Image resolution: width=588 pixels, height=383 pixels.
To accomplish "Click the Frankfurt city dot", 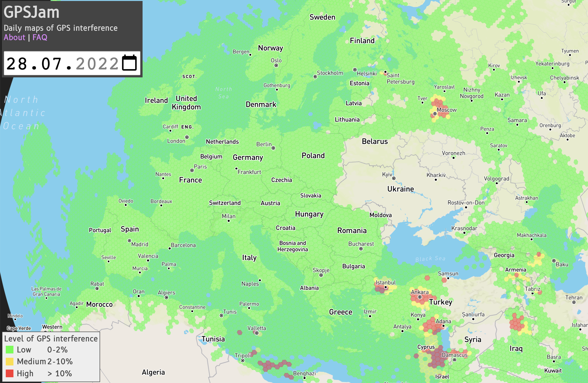I will click(236, 168).
